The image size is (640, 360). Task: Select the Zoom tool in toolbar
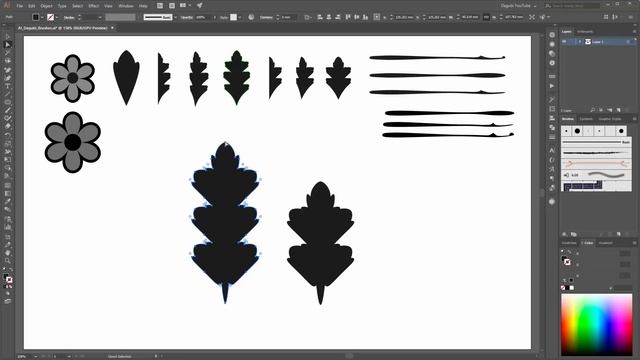(x=8, y=260)
